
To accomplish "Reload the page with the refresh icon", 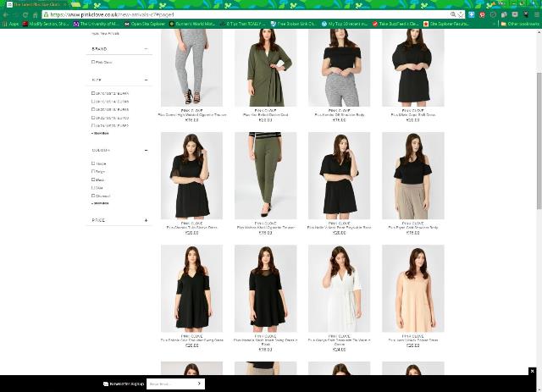I will tap(25, 15).
